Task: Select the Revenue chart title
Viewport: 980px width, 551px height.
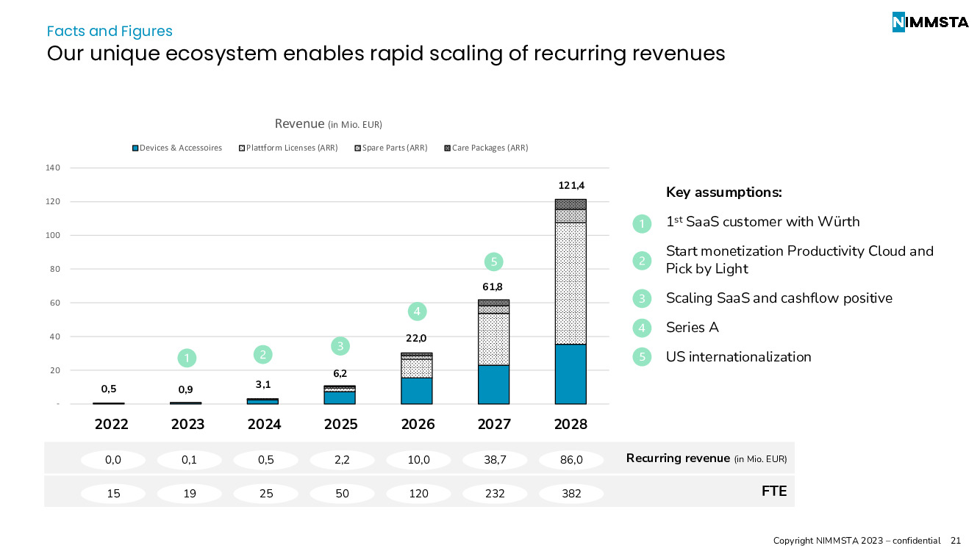Action: 328,124
